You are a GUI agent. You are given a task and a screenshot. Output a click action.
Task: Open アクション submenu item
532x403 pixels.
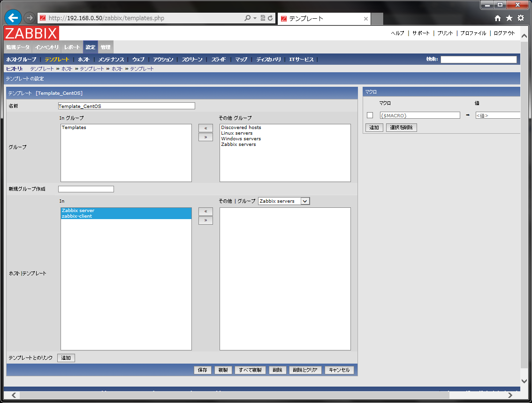click(x=163, y=60)
